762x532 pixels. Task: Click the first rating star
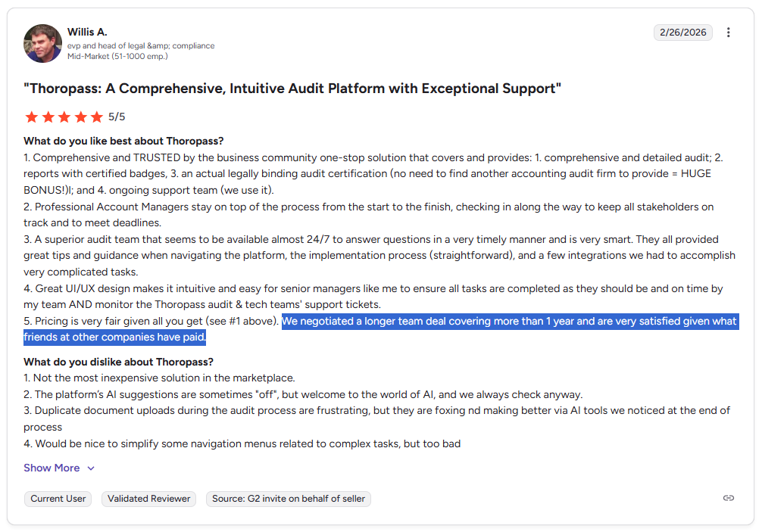(x=32, y=117)
